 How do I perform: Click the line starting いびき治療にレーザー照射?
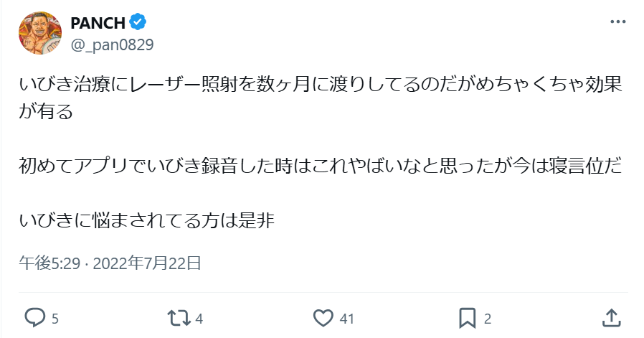click(x=321, y=84)
